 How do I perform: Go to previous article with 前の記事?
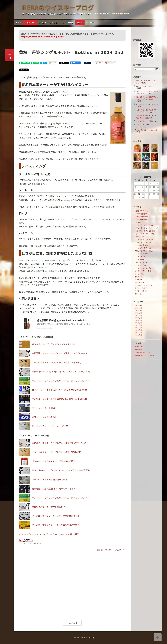pos(72,623)
